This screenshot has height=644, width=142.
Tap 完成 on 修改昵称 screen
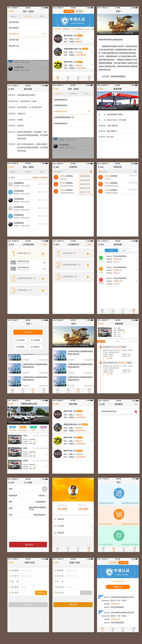point(136,404)
